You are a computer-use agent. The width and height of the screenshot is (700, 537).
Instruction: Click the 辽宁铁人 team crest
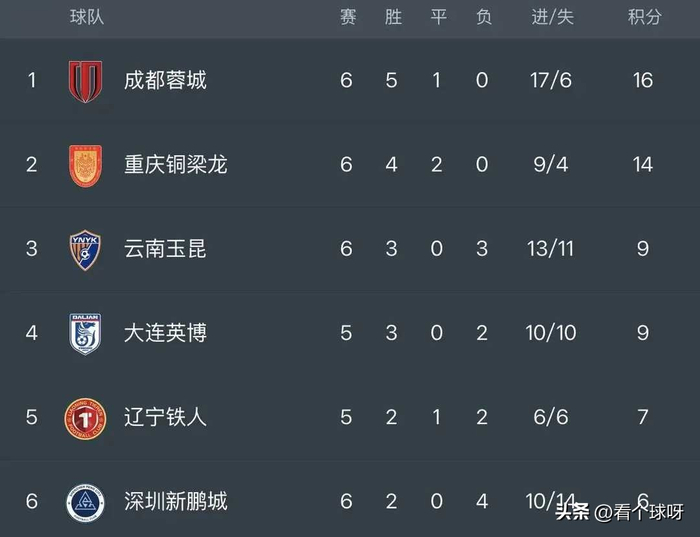pyautogui.click(x=85, y=416)
